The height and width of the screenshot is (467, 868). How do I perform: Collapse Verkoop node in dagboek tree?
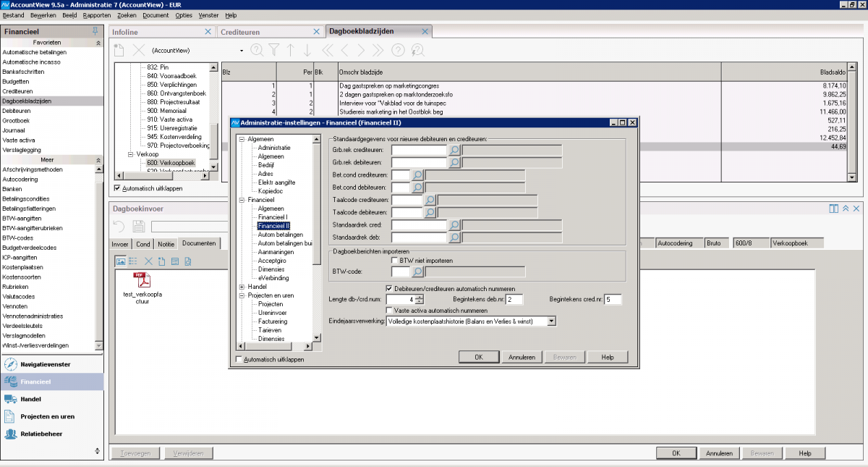131,154
